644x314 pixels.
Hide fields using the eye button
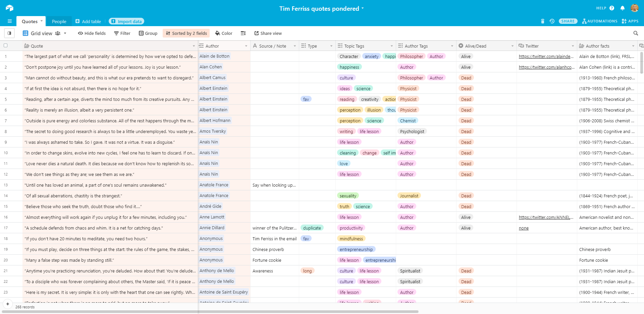pos(92,33)
